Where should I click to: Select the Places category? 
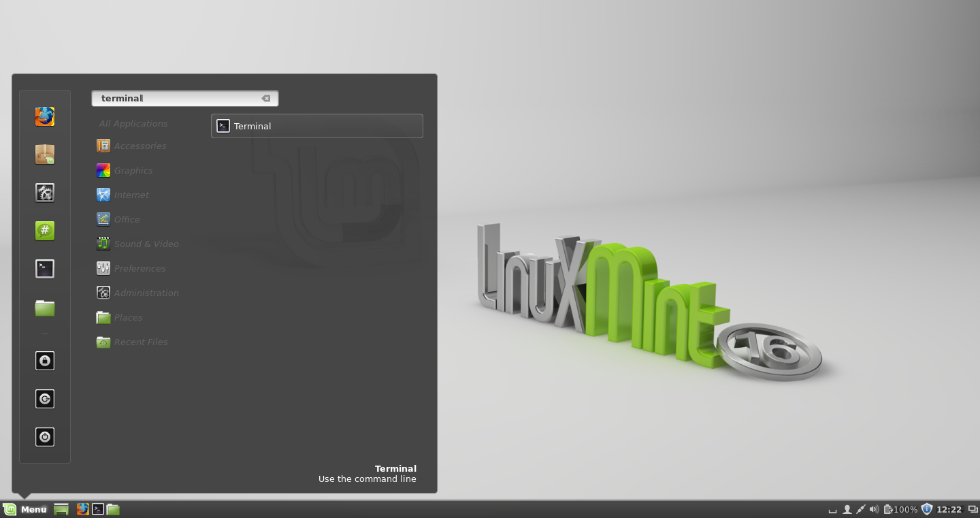(x=120, y=317)
